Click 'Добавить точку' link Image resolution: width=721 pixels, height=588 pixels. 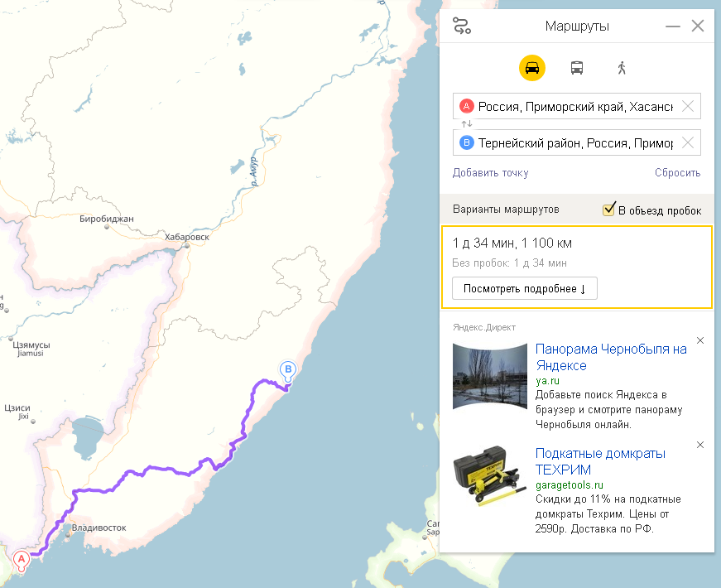(x=490, y=173)
